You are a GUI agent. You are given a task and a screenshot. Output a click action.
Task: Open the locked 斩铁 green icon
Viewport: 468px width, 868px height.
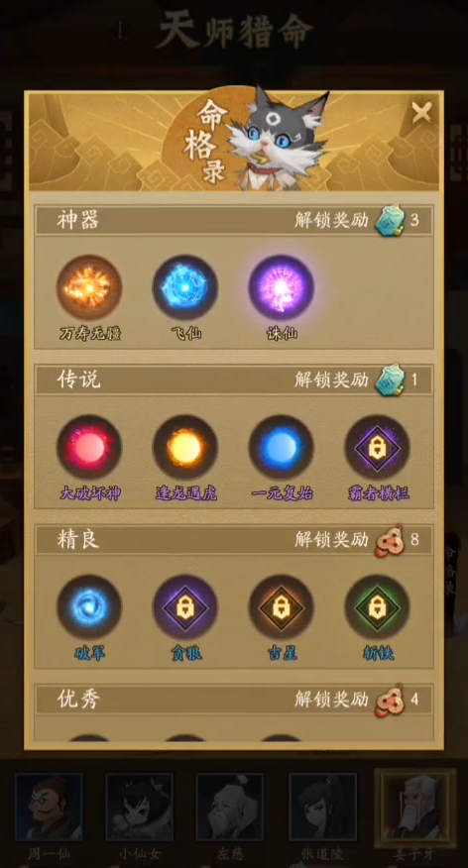coord(377,607)
